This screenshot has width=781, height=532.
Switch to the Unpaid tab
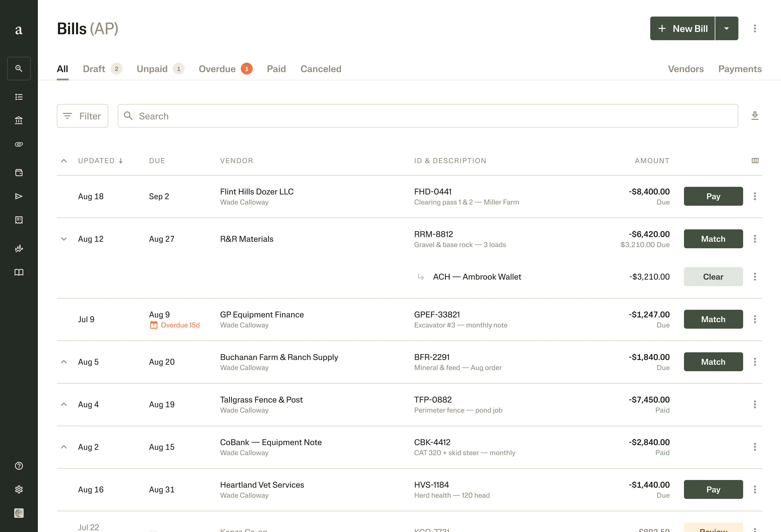click(160, 69)
